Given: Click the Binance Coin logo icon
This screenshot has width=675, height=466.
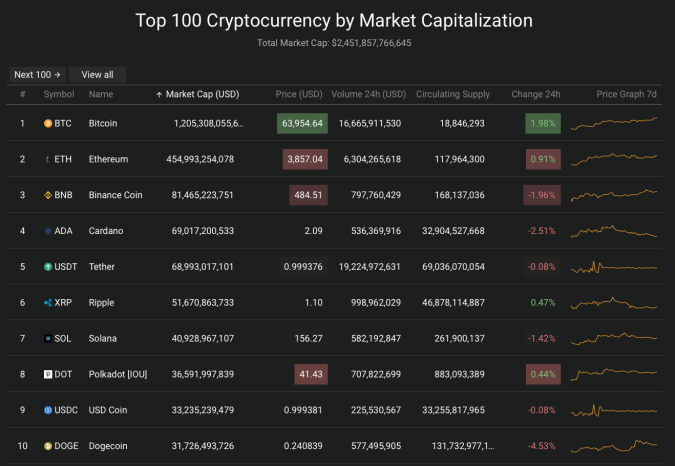Looking at the screenshot, I should click(x=48, y=195).
